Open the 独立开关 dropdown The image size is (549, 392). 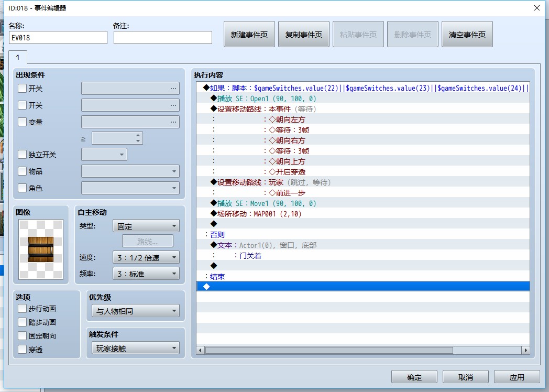coord(104,155)
